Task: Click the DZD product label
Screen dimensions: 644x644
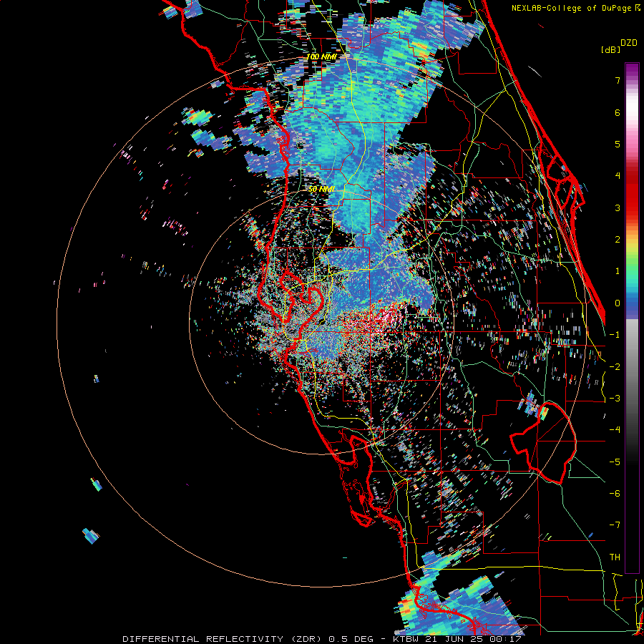Action: [x=629, y=43]
